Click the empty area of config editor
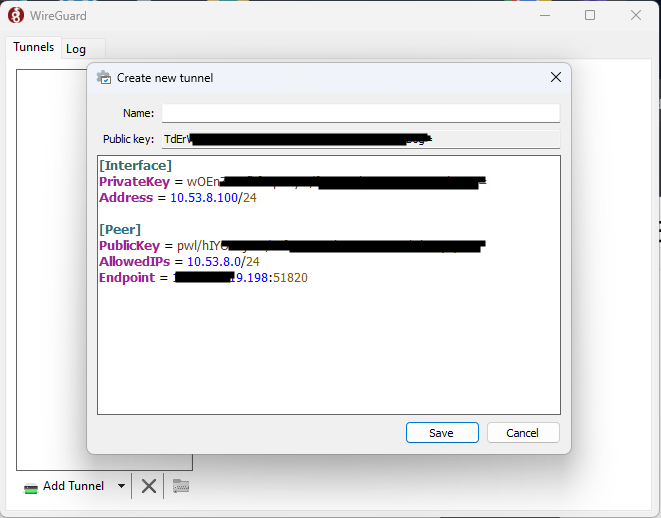 click(329, 350)
